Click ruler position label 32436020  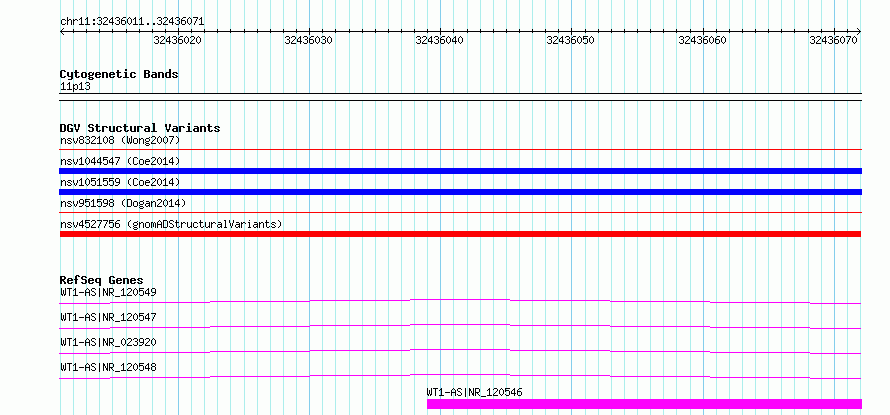[x=178, y=40]
